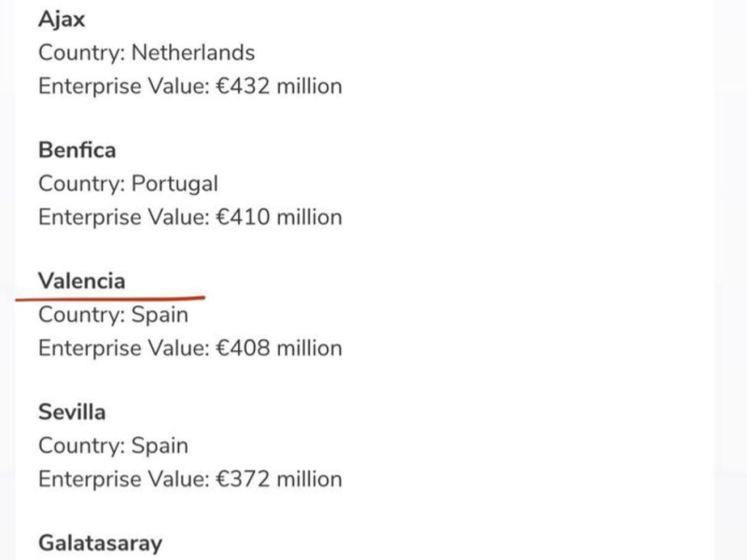This screenshot has width=747, height=560.
Task: Click the €372 figure
Action: [243, 479]
